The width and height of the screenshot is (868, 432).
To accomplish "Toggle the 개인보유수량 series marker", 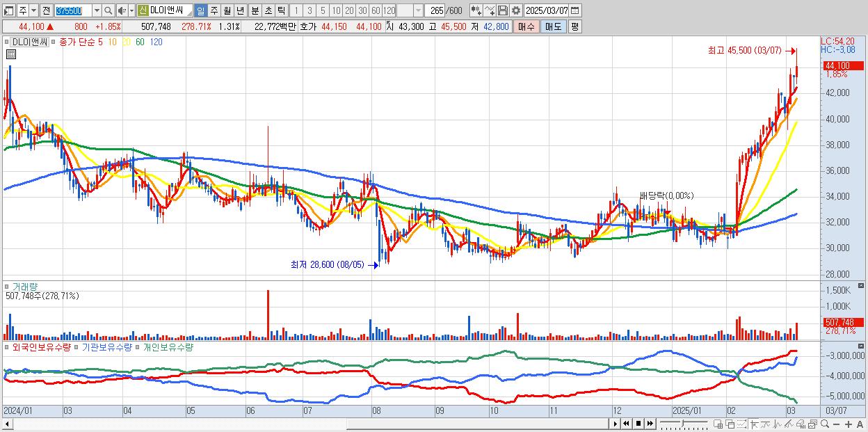I will coord(138,346).
